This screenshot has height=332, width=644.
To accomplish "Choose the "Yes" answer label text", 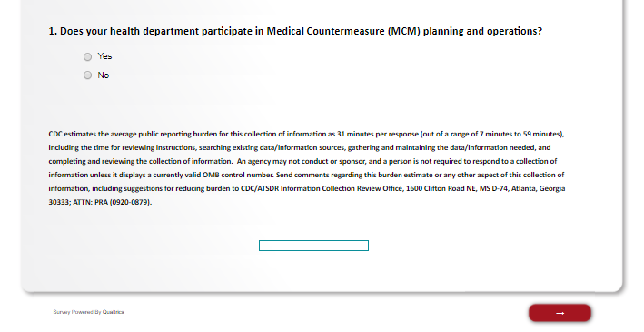I will pos(104,56).
